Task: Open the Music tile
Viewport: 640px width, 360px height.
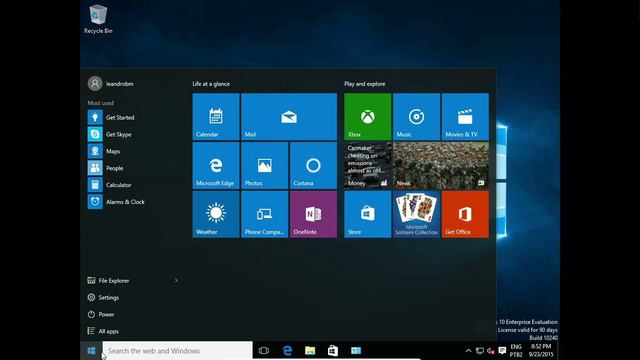Action: tap(416, 117)
